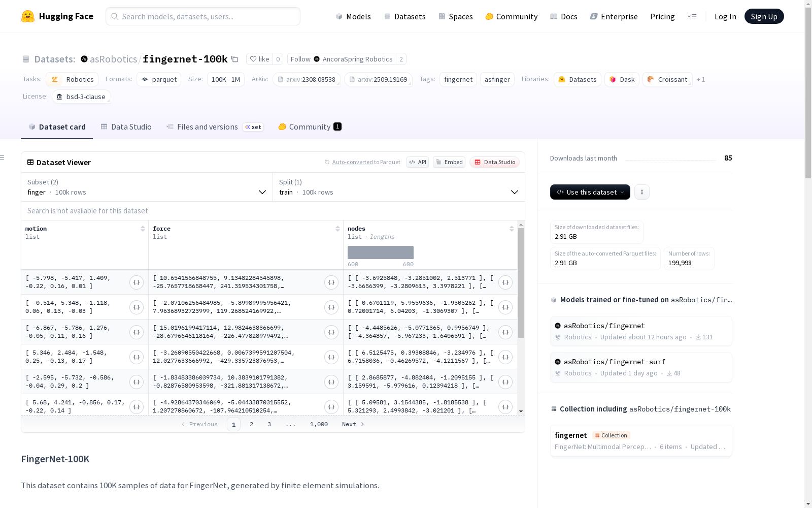Viewport: 812px width, 508px height.
Task: Open the arxiv:2308.08538 paper tag
Action: click(x=307, y=79)
